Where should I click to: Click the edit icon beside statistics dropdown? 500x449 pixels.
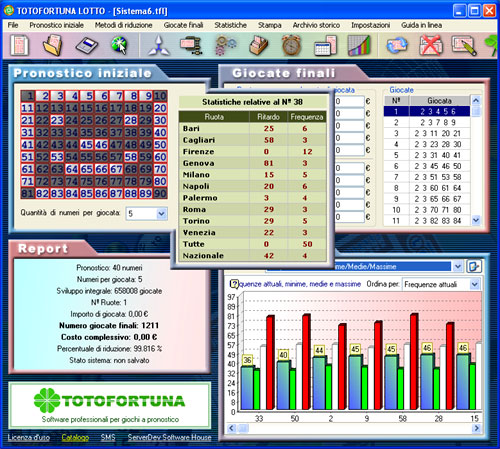(474, 266)
